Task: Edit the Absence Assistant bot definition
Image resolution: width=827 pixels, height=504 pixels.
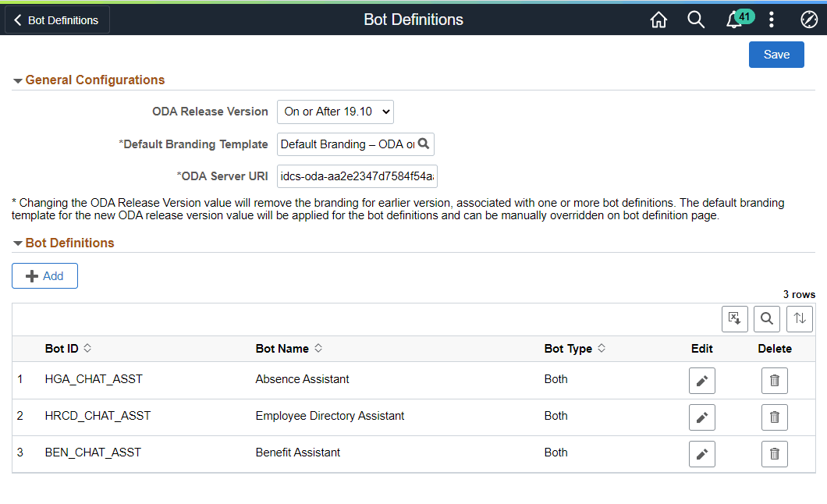Action: [701, 380]
